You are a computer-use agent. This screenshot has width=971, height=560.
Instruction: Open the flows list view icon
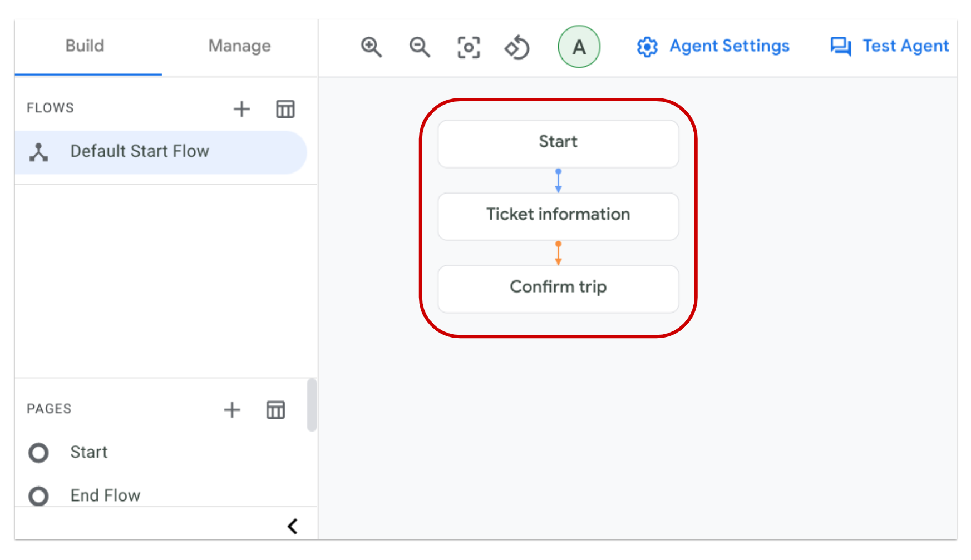pyautogui.click(x=285, y=109)
